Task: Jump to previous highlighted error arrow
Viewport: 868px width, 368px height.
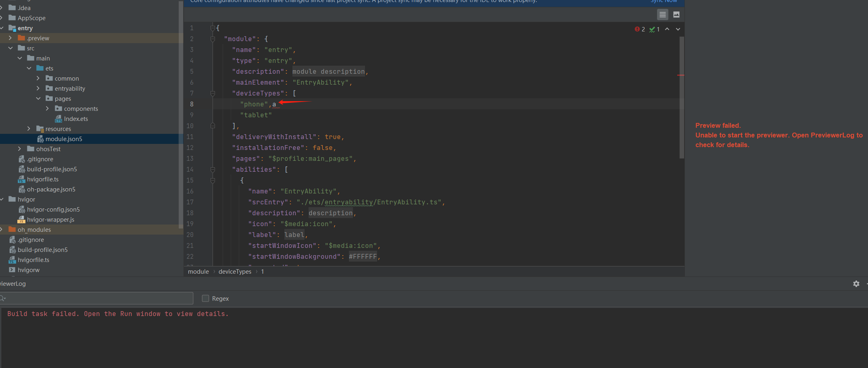Action: [667, 29]
